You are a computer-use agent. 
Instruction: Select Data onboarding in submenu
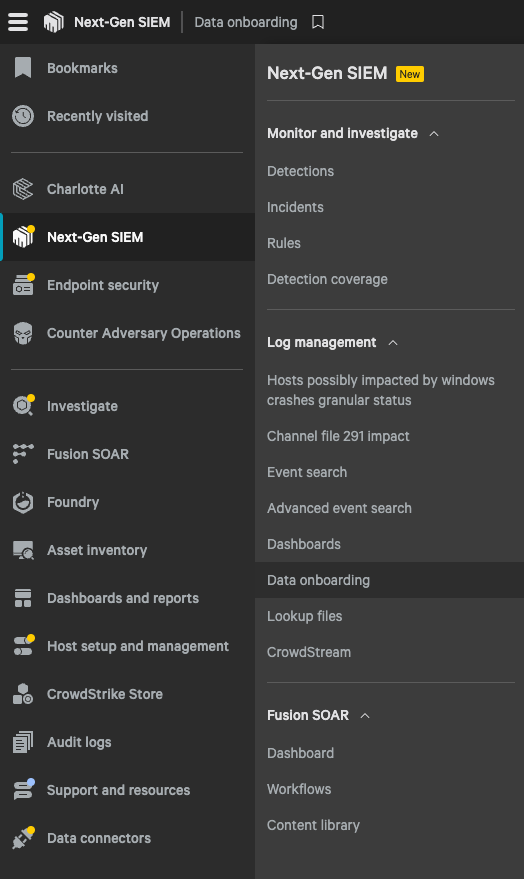(x=389, y=580)
